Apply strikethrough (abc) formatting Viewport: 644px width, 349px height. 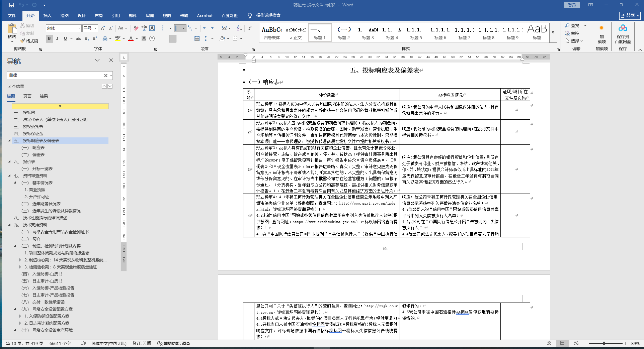79,38
